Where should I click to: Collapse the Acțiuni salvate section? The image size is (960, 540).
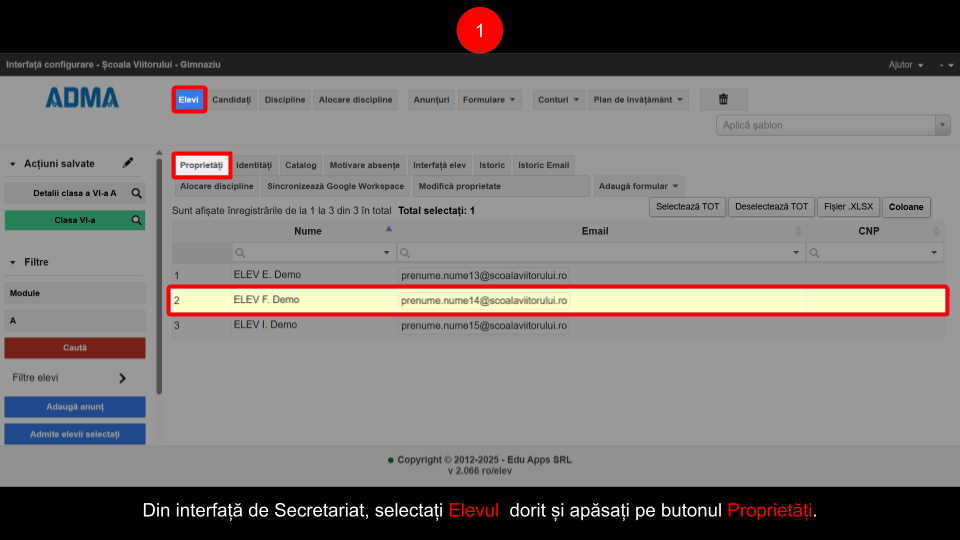tap(12, 164)
